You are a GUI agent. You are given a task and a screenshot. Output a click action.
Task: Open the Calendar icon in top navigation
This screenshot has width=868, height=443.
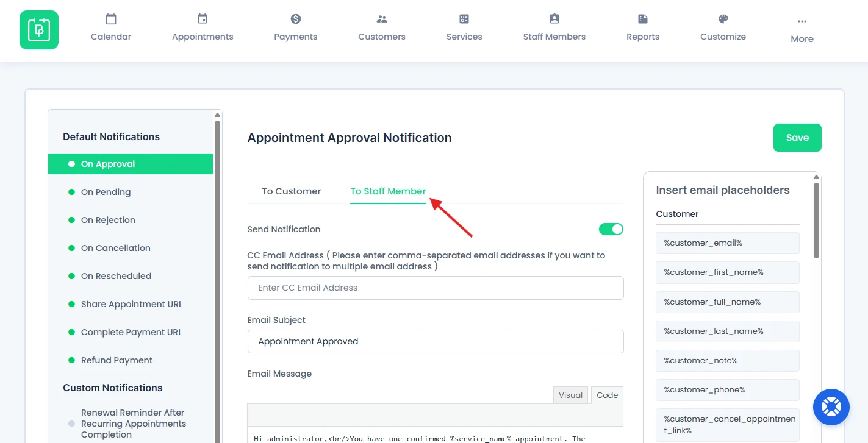111,19
